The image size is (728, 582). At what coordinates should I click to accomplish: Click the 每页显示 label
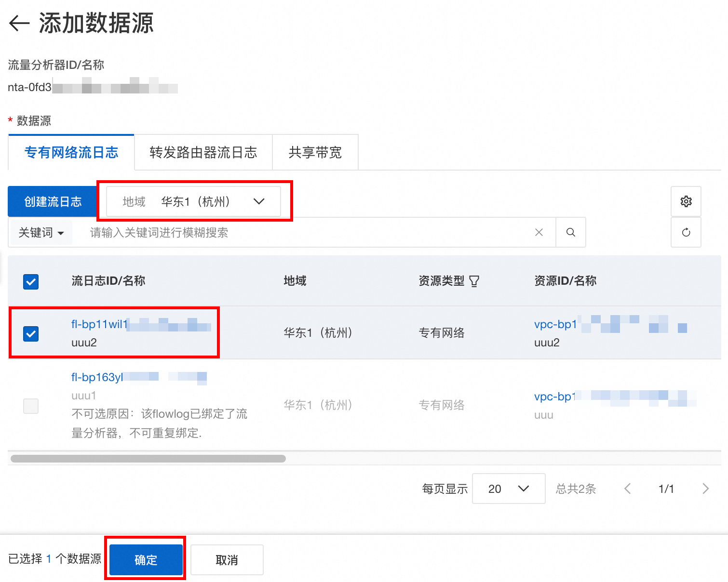tap(445, 489)
